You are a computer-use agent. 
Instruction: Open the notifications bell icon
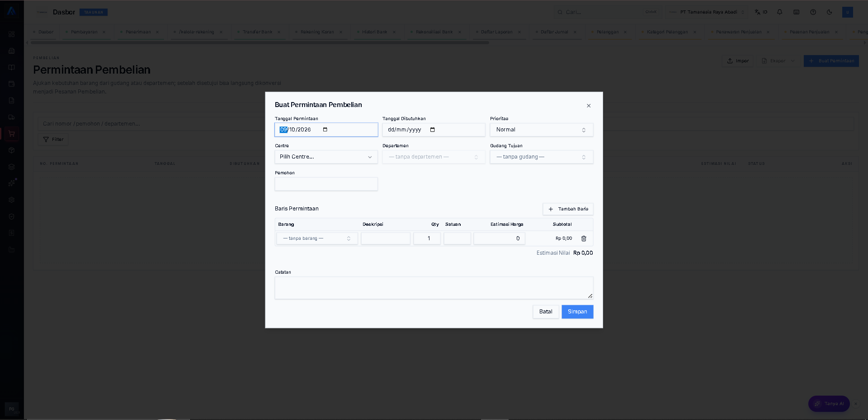780,12
